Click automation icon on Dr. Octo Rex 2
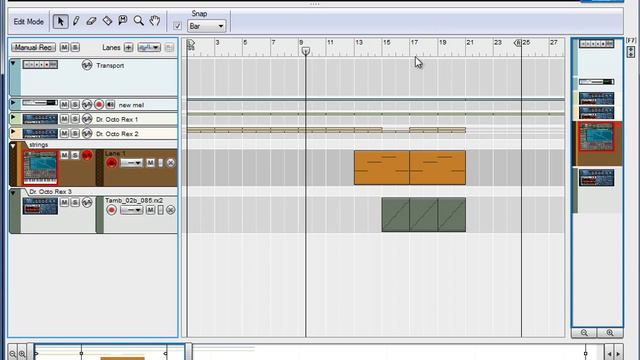The image size is (640, 360). tap(87, 133)
